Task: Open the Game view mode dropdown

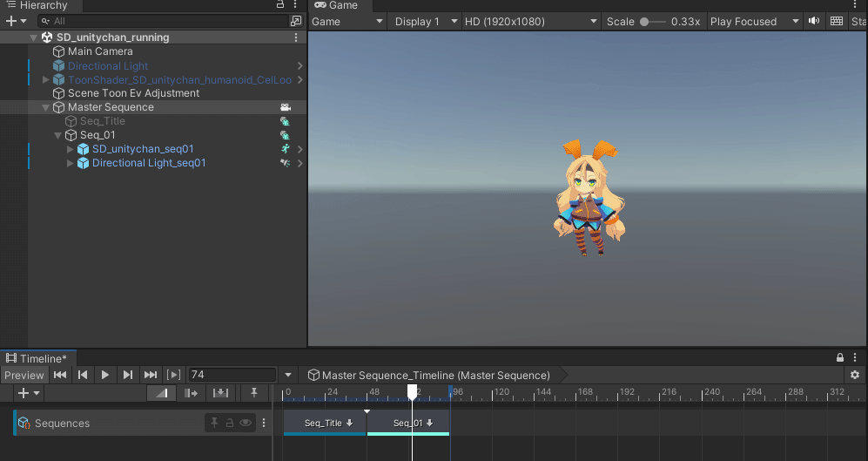Action: pyautogui.click(x=347, y=22)
